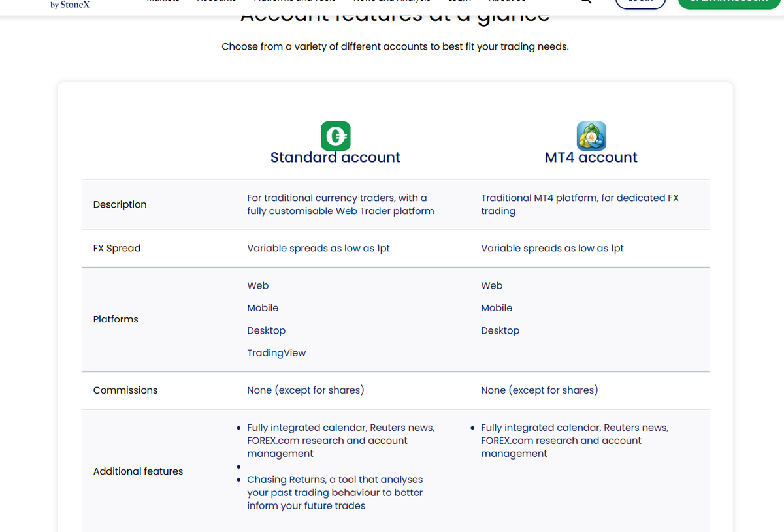Click "Desktop" in the MT4 account platforms
This screenshot has width=784, height=532.
[500, 330]
